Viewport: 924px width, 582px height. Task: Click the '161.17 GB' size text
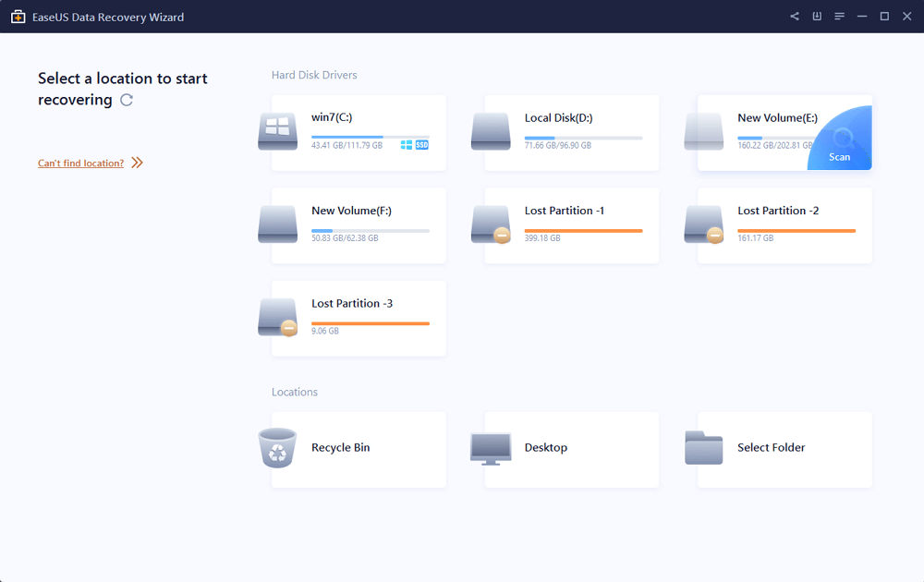point(756,238)
